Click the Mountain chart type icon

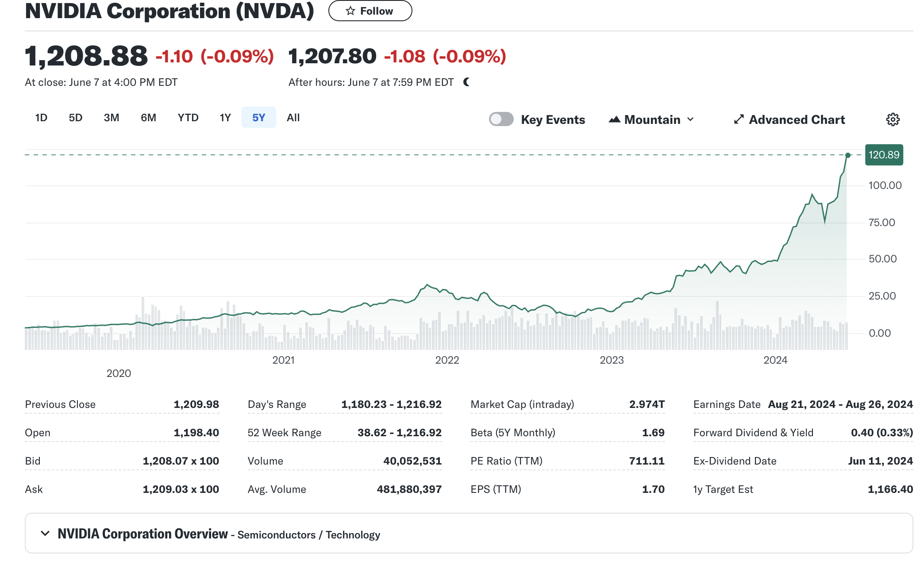pyautogui.click(x=614, y=119)
